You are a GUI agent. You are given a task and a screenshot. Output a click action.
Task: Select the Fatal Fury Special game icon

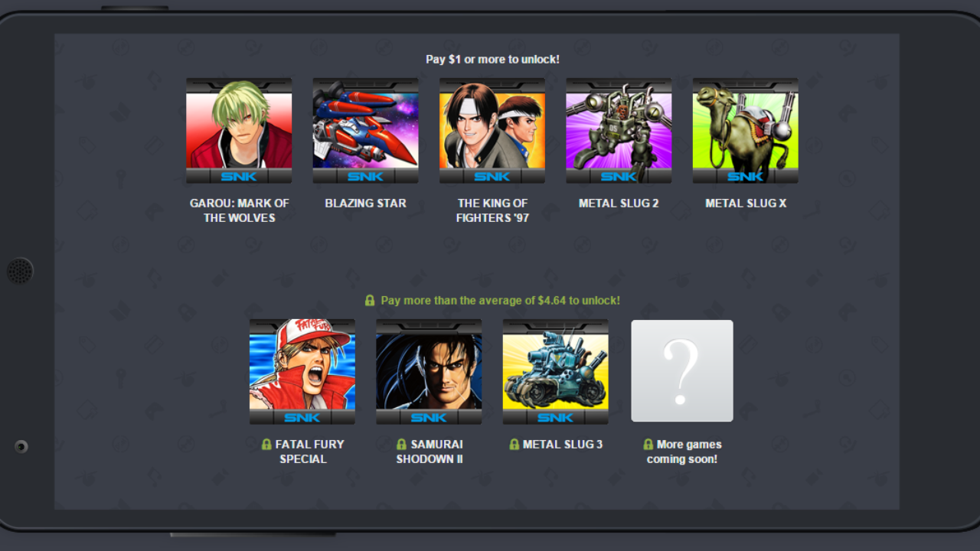click(x=302, y=372)
